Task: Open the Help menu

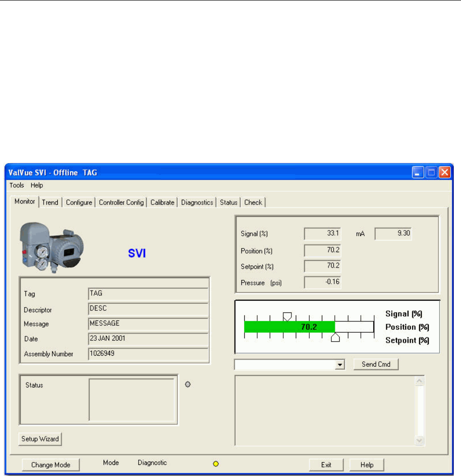Action: tap(37, 185)
